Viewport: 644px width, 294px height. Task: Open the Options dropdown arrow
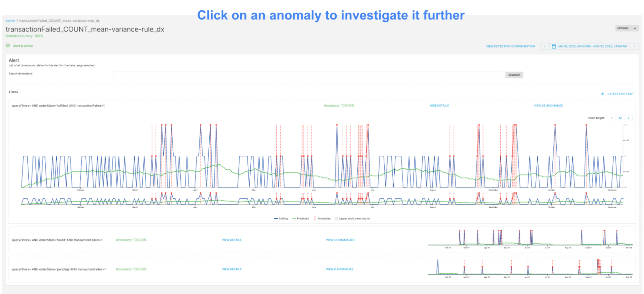(x=635, y=28)
